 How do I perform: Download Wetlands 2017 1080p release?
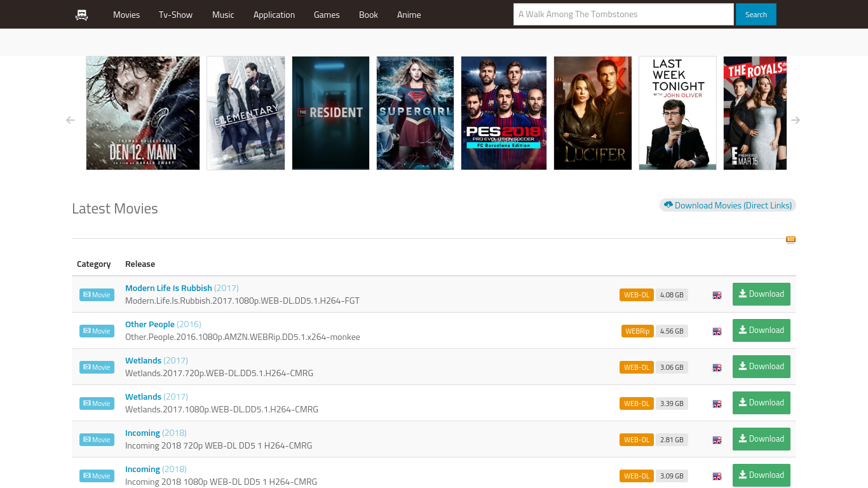pos(761,403)
